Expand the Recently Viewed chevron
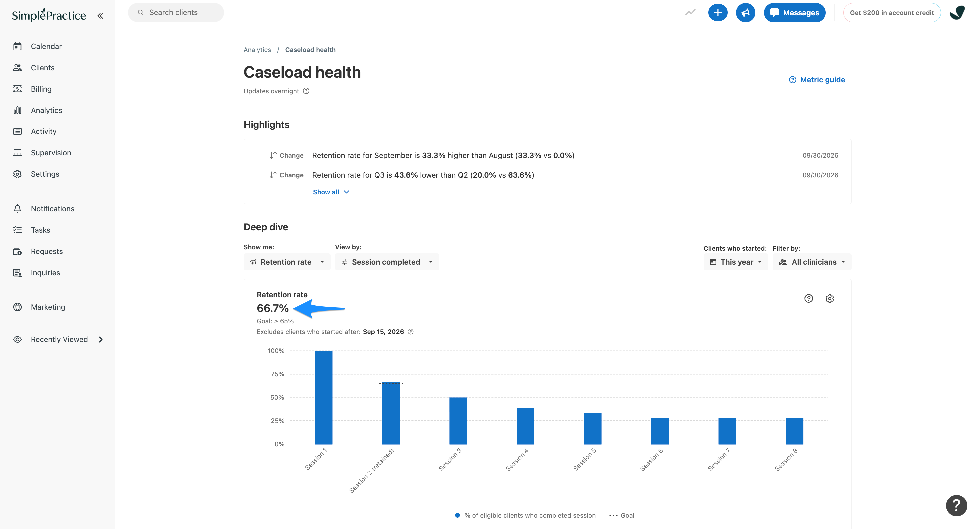 pyautogui.click(x=101, y=339)
